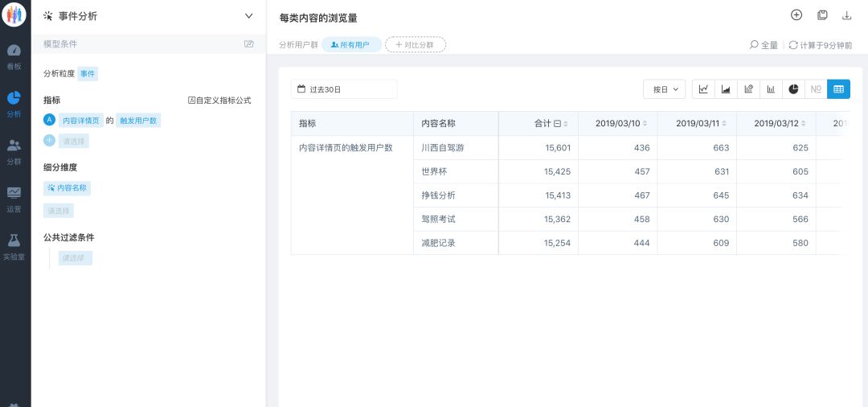Open the 过去30日 date range picker
Viewport: 868px width, 407px height.
[x=343, y=89]
